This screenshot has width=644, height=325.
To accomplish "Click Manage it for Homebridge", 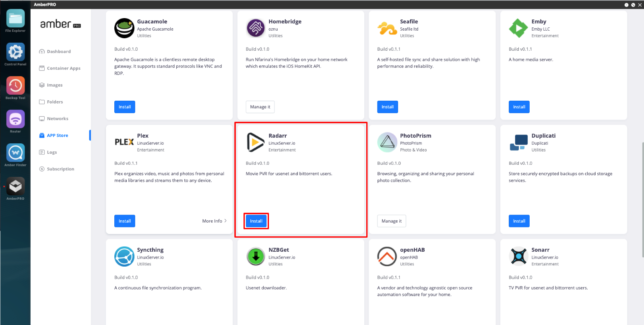I will (x=260, y=107).
